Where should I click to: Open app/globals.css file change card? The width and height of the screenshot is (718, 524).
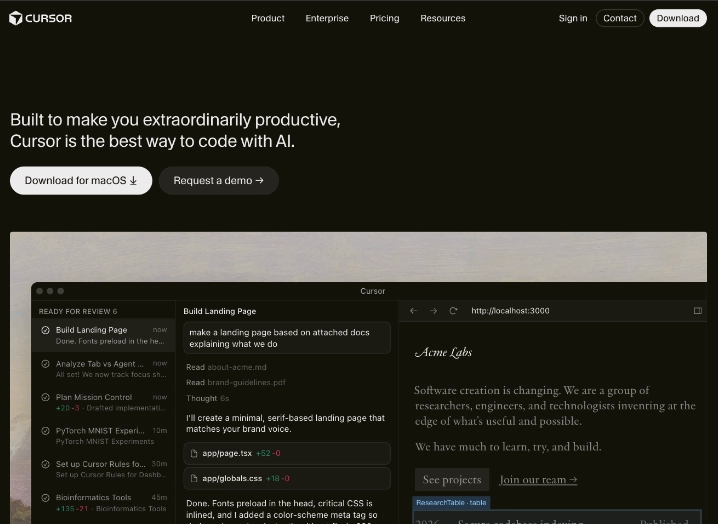tap(287, 478)
